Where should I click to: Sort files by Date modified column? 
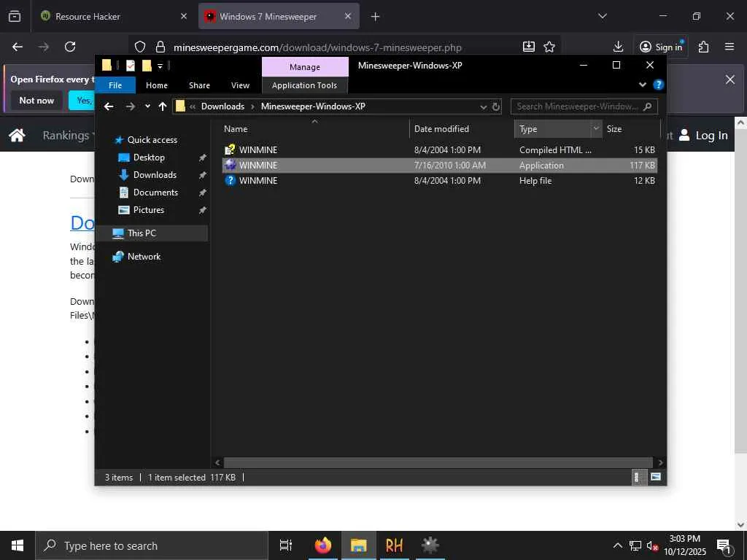point(461,129)
